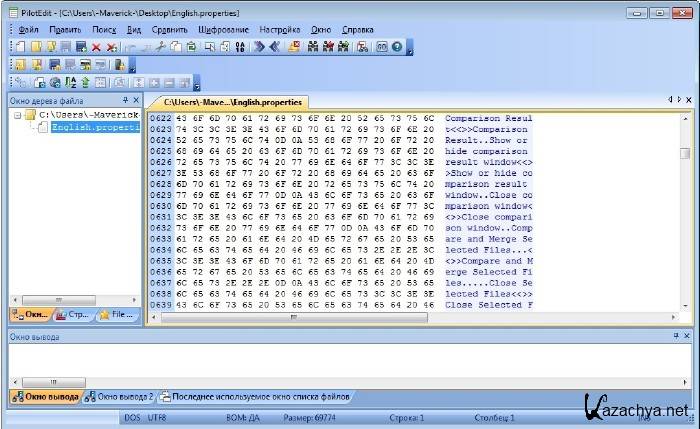700x429 pixels.
Task: Collapse the C:\Users\-Maverick tree node
Action: (18, 116)
